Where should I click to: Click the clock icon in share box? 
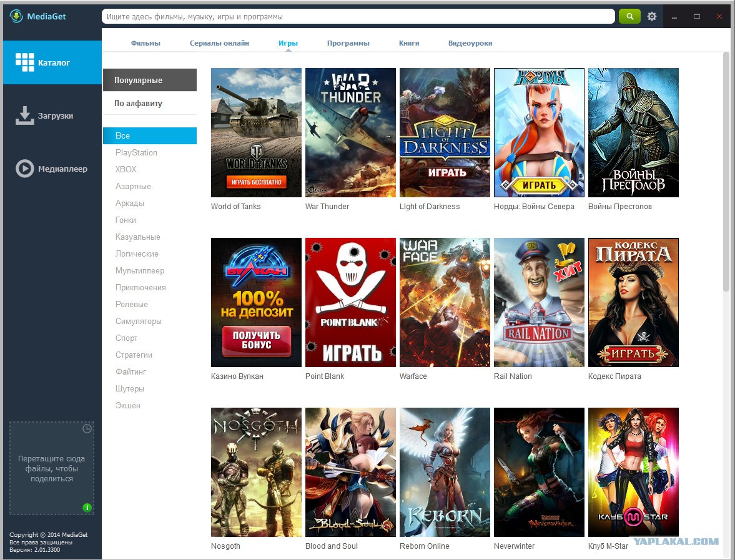click(x=87, y=428)
